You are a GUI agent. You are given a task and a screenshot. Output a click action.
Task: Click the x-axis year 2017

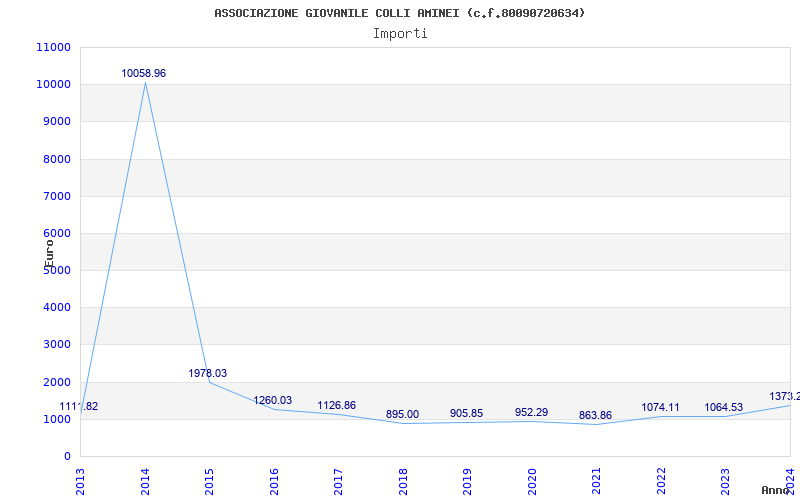coord(338,481)
